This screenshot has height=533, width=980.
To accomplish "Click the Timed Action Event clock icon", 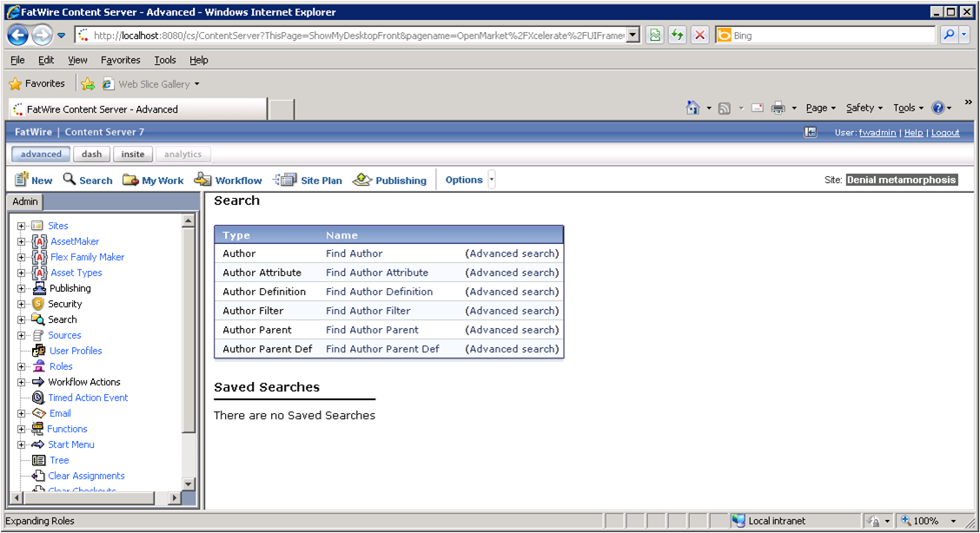I will click(38, 397).
